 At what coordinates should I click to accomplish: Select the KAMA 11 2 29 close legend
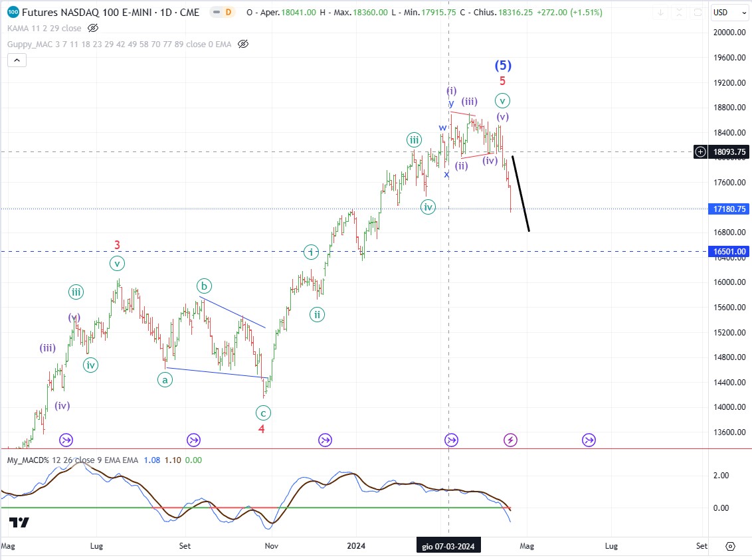pyautogui.click(x=44, y=29)
